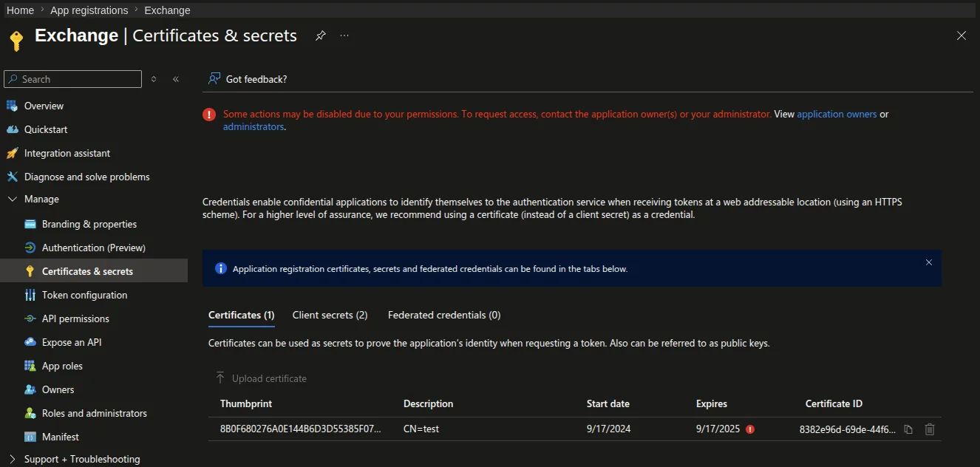Sort by the Expires column header
980x467 pixels.
point(712,403)
